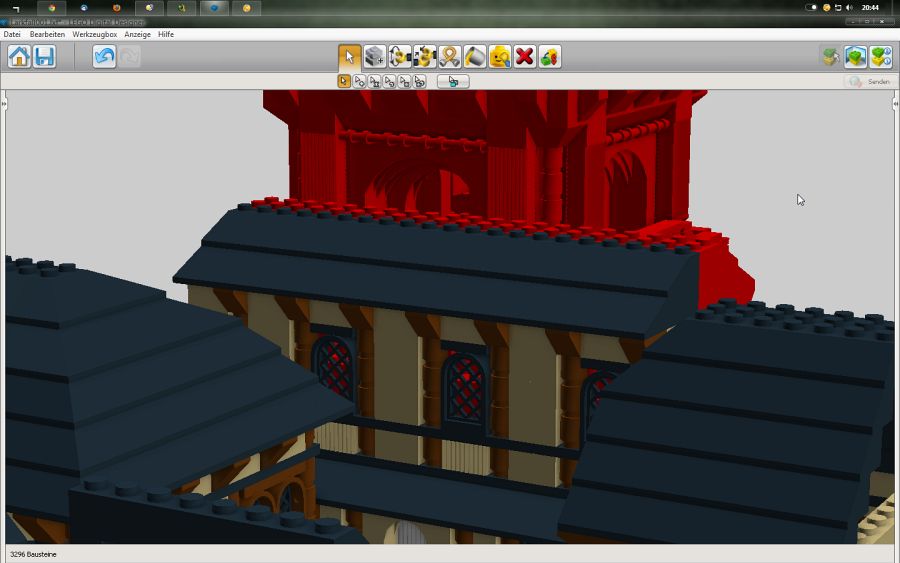The height and width of the screenshot is (563, 900).
Task: Select the Flex tool
Action: tap(450, 57)
